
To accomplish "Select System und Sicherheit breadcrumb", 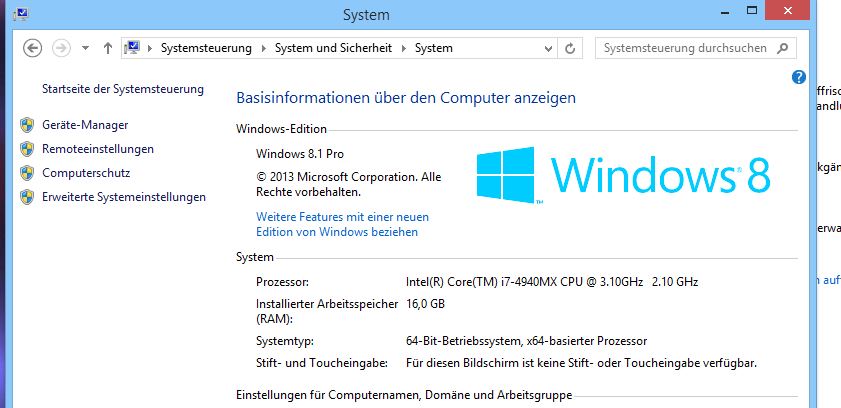I will [334, 48].
